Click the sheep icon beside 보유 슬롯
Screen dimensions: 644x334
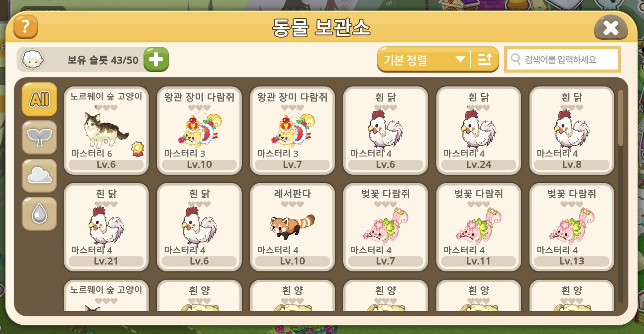pyautogui.click(x=33, y=59)
